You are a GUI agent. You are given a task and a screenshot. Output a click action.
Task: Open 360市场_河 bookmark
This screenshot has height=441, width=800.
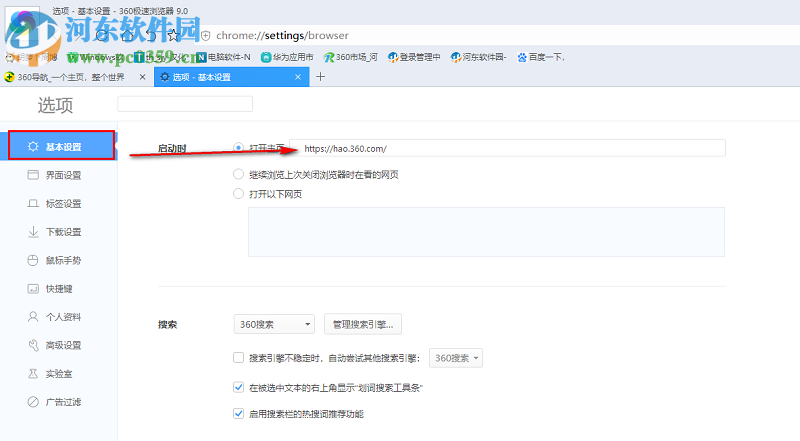pyautogui.click(x=351, y=57)
